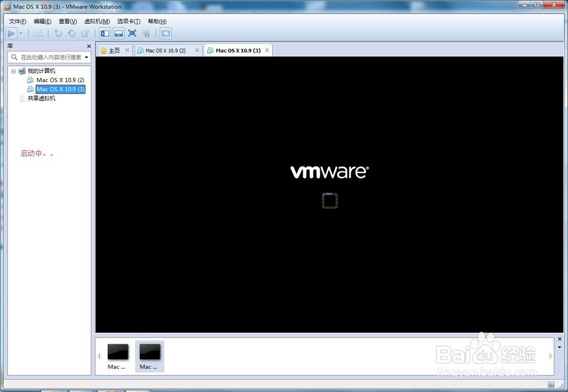This screenshot has width=568, height=392.
Task: Close the thumbnail bar
Action: (x=559, y=339)
